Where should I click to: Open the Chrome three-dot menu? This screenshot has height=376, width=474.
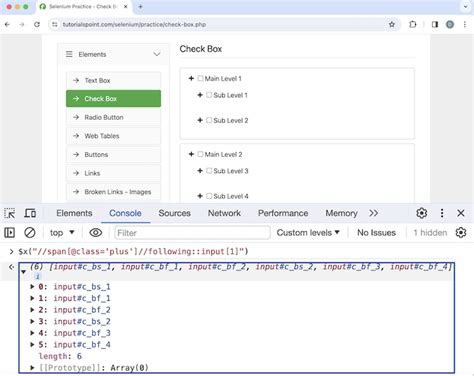point(465,24)
